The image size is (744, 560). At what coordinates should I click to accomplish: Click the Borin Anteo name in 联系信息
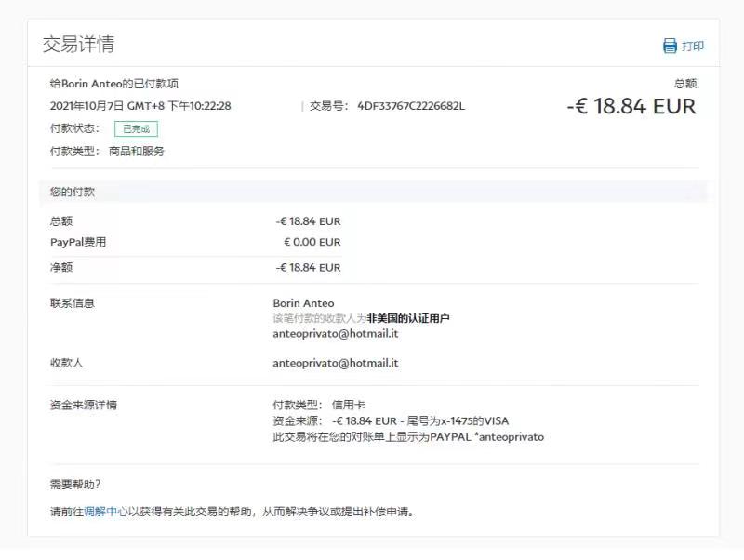point(303,303)
